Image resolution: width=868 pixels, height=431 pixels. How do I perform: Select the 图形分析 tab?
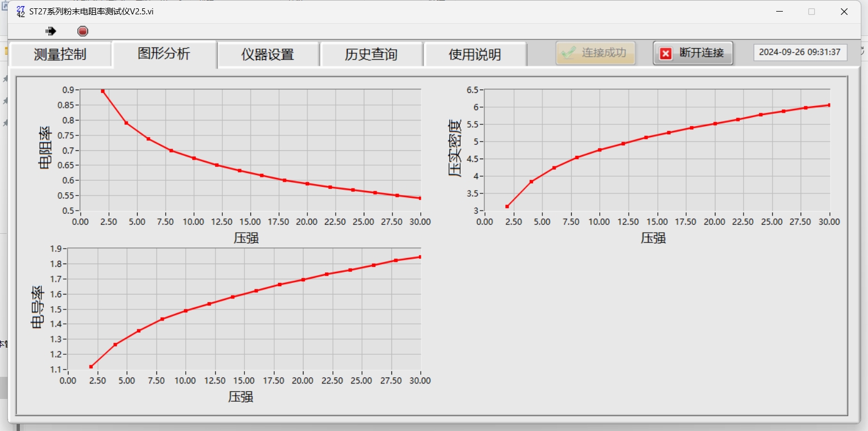(164, 54)
